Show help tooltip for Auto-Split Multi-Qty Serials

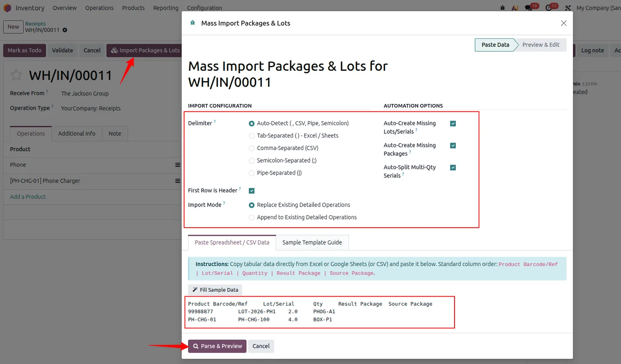coord(403,174)
